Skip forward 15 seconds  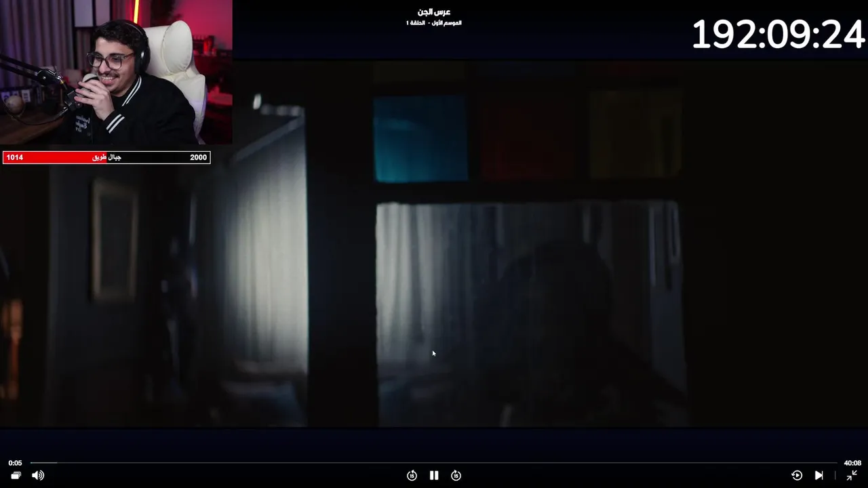(456, 476)
